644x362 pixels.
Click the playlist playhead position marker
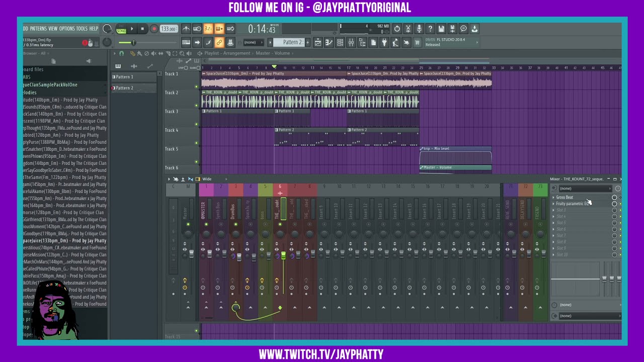click(274, 66)
